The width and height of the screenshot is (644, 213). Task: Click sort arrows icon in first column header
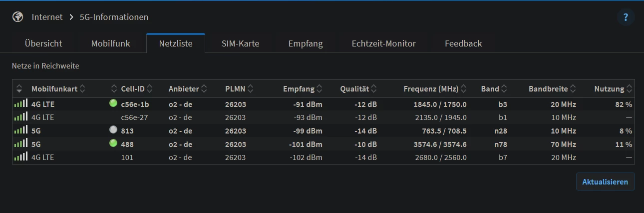point(19,89)
